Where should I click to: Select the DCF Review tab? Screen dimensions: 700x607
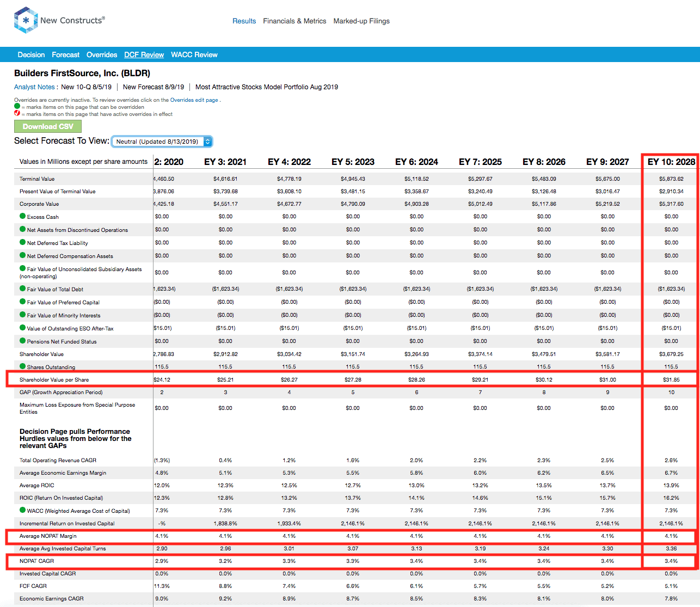144,55
